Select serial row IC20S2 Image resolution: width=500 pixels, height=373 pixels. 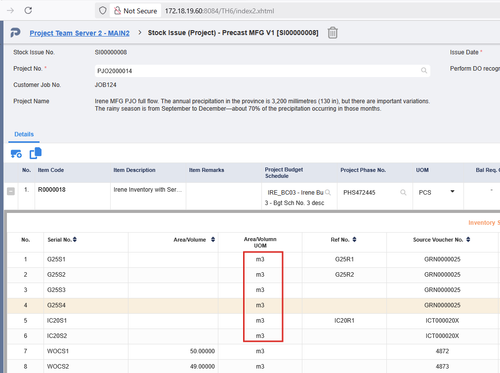[x=253, y=336]
